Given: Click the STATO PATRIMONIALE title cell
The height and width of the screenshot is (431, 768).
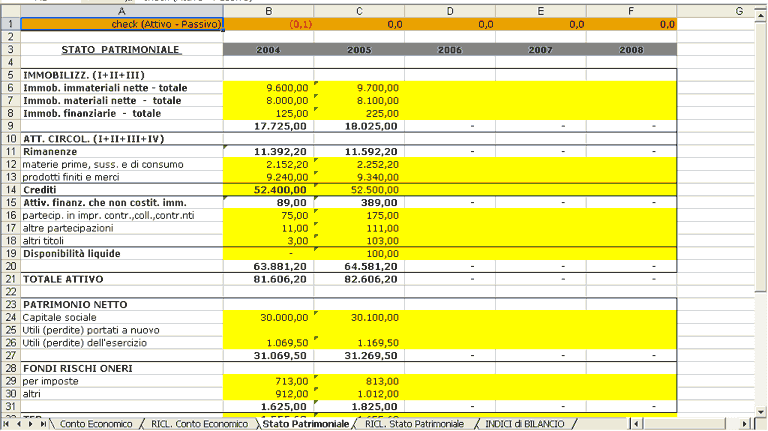Looking at the screenshot, I should (122, 49).
